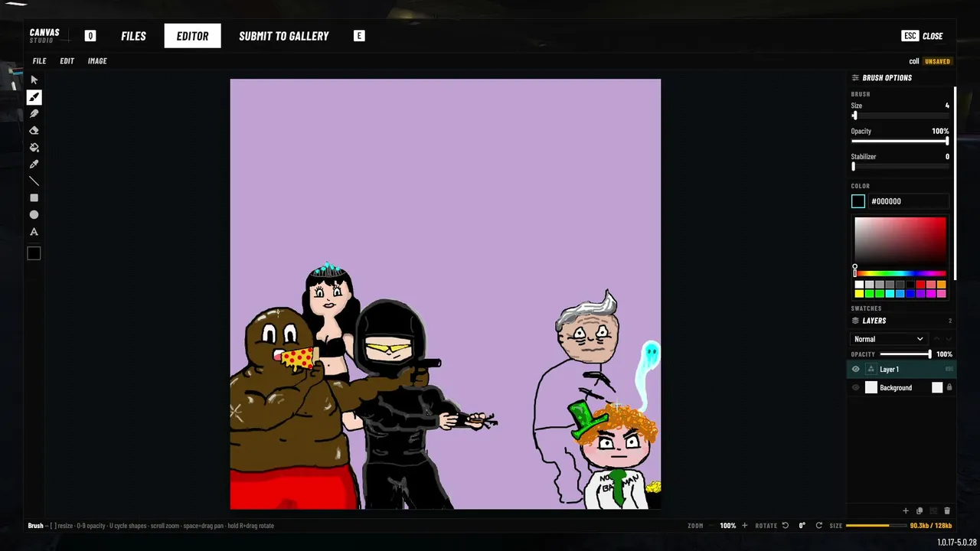Collapse the Layers panel header

pos(900,321)
